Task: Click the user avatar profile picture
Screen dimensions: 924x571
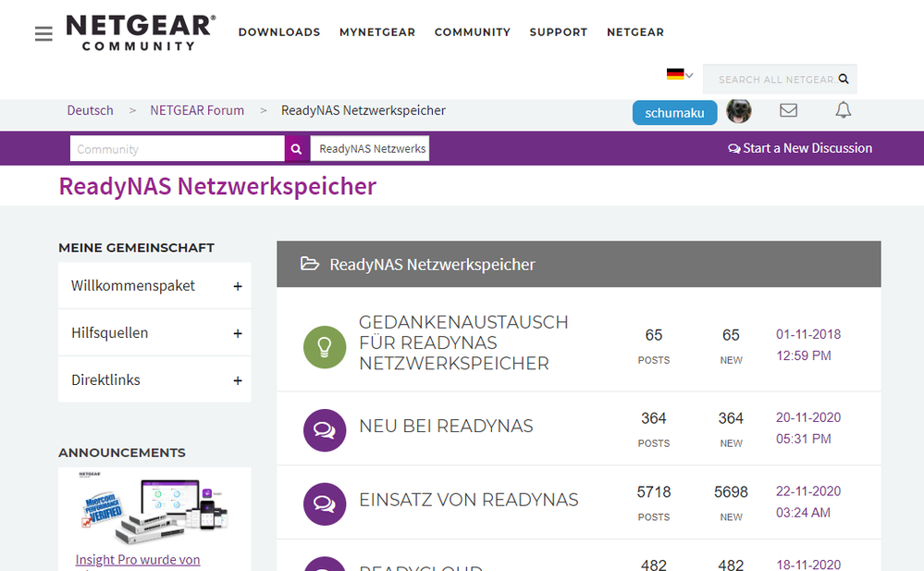Action: coord(738,110)
